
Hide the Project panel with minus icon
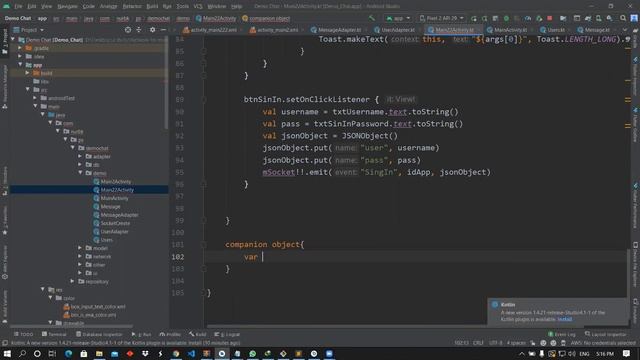coord(163,30)
